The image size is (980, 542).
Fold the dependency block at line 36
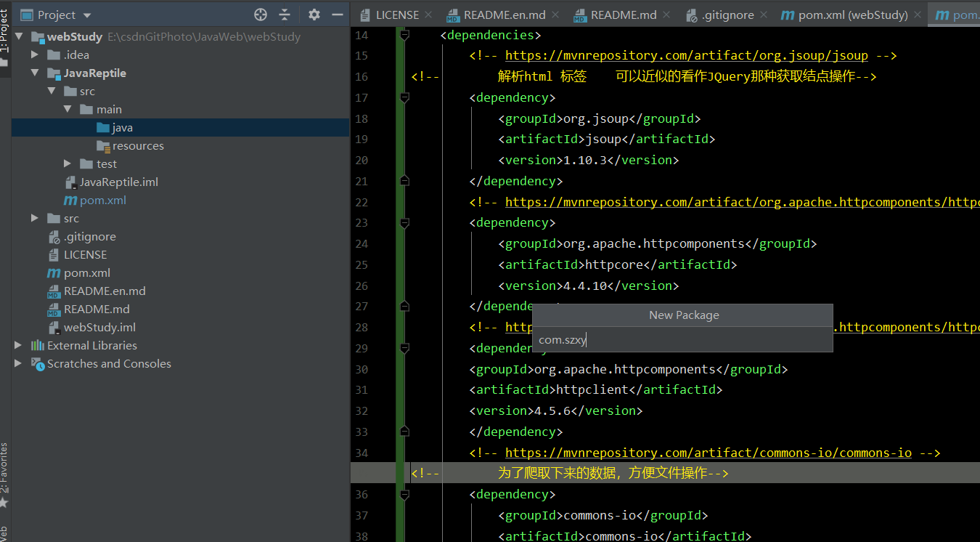(404, 494)
